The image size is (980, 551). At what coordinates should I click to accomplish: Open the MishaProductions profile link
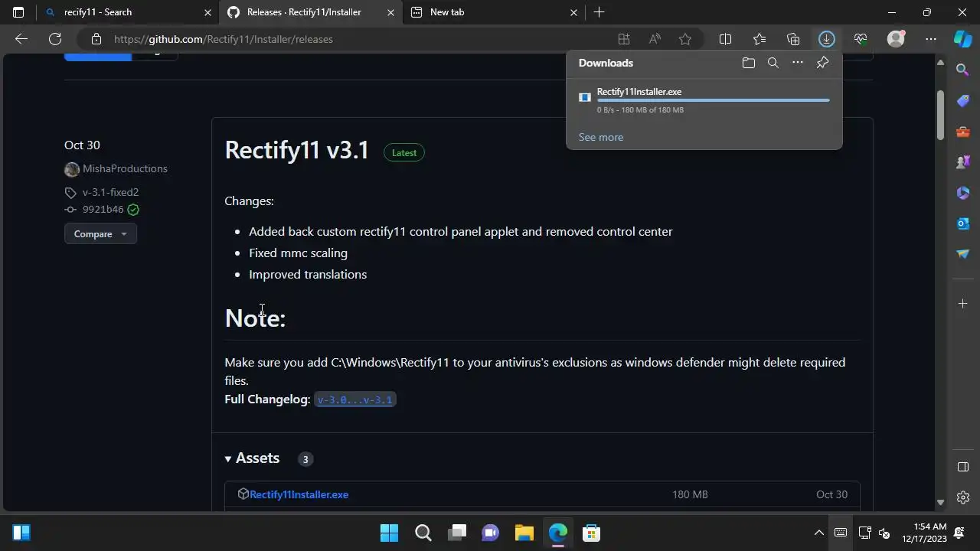coord(125,168)
